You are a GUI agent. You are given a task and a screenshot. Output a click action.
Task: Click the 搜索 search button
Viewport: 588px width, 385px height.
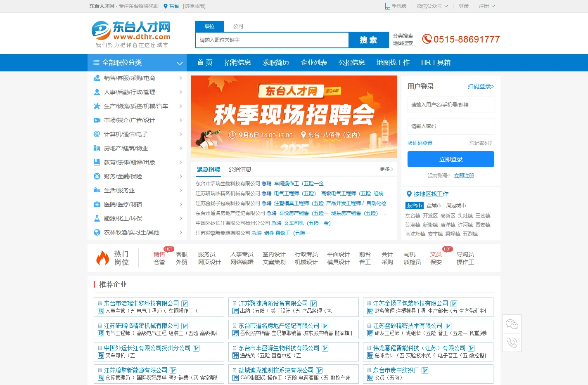point(369,40)
